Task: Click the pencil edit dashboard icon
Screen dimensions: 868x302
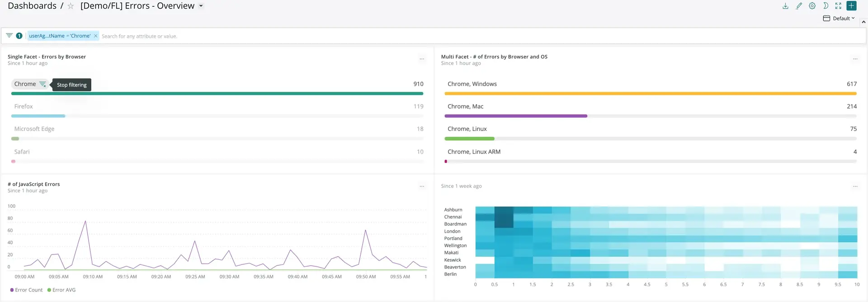Action: [799, 6]
